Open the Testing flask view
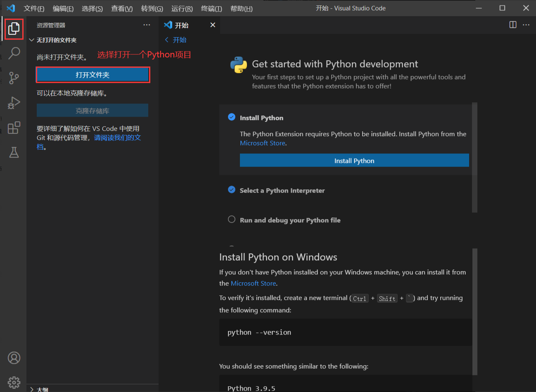The image size is (536, 392). click(14, 152)
